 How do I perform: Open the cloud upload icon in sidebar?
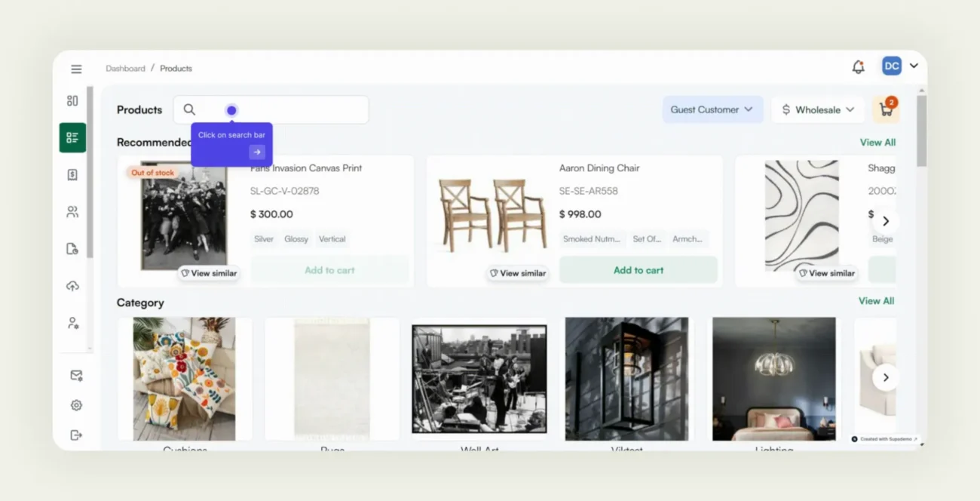pyautogui.click(x=72, y=285)
